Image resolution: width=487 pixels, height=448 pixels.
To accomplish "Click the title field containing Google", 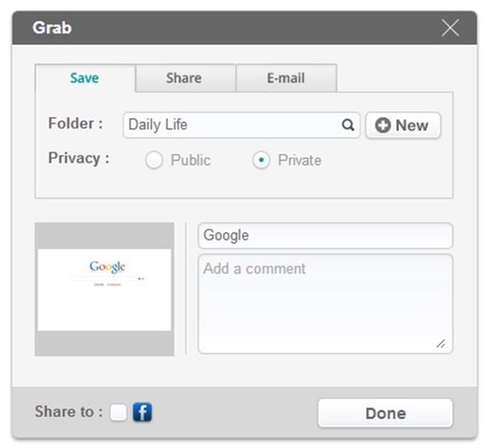I will 325,236.
